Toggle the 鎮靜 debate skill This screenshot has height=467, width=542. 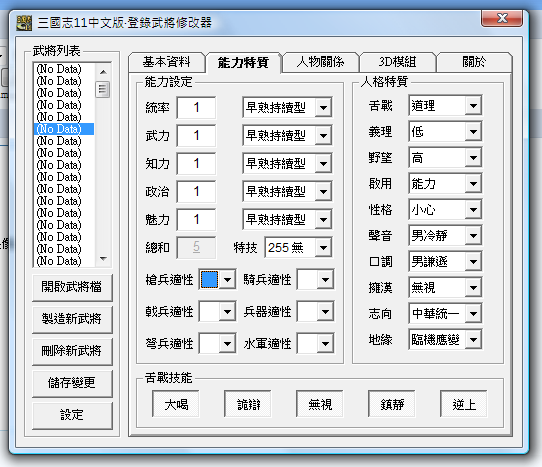click(392, 404)
